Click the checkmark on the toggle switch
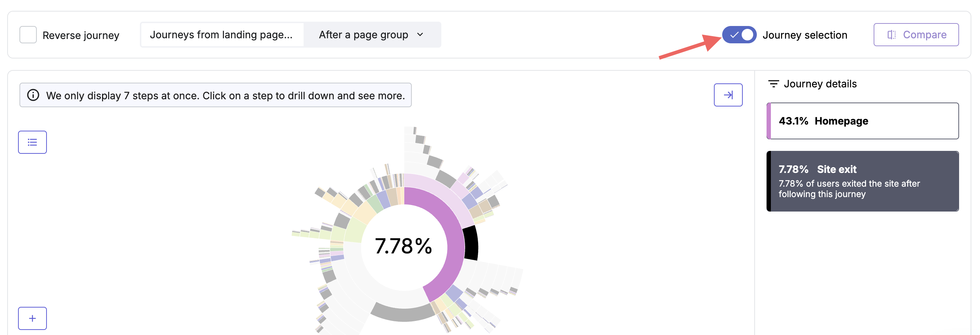Screen dimensions: 980x335 click(x=734, y=35)
